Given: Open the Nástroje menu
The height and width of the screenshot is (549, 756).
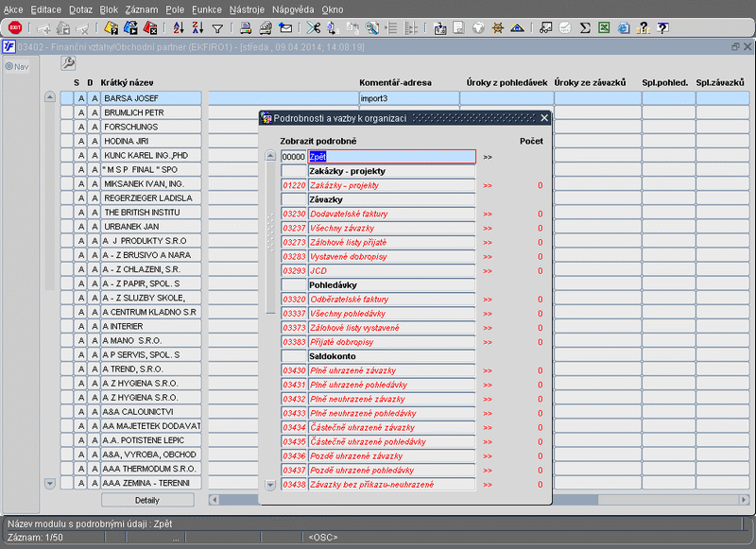Looking at the screenshot, I should click(247, 9).
